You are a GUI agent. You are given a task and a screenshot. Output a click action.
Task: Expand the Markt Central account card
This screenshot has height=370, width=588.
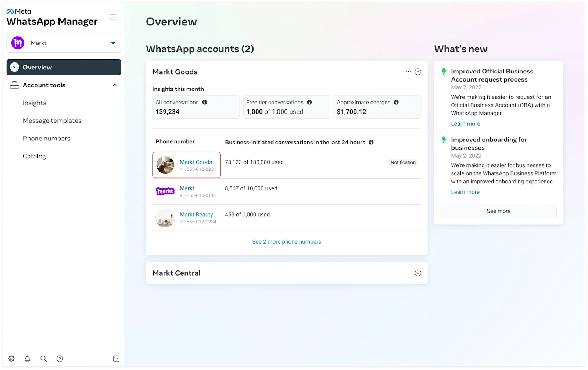(x=418, y=273)
